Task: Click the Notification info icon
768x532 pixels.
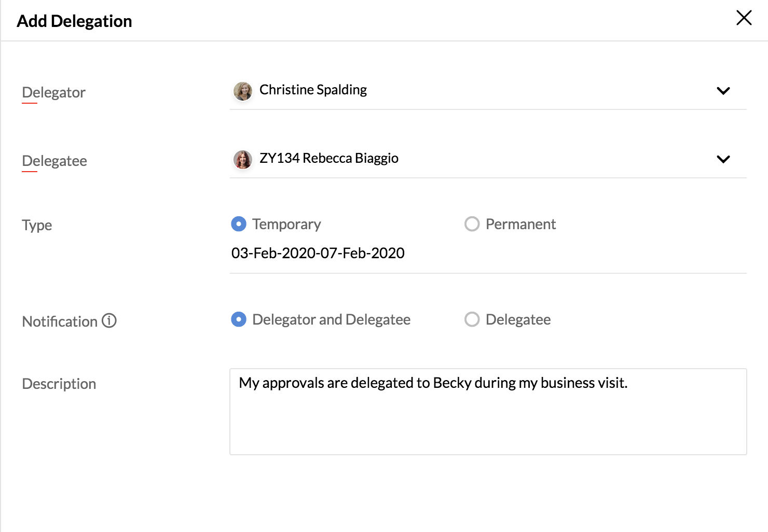Action: 109,321
